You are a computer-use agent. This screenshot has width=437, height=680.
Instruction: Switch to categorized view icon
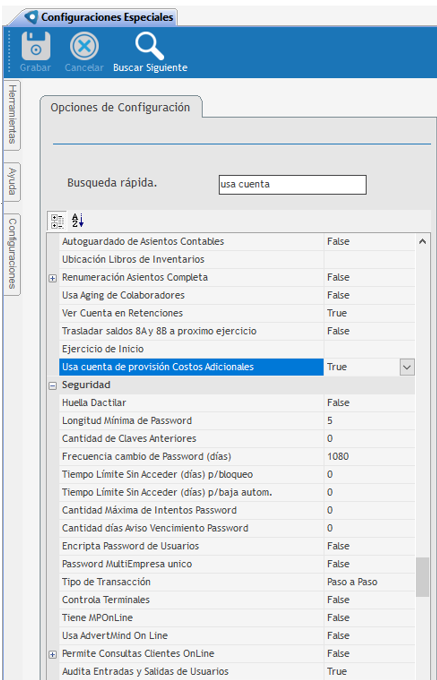coord(57,221)
